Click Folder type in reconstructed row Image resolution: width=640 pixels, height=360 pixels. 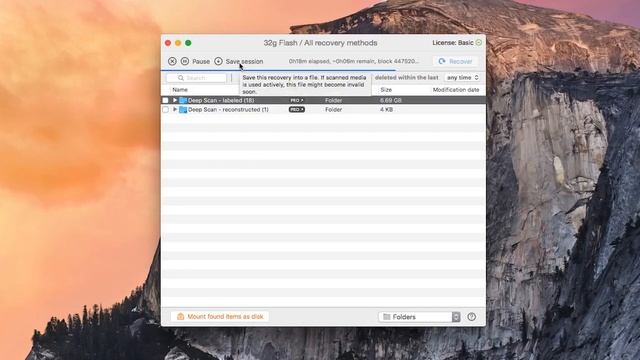coord(333,110)
